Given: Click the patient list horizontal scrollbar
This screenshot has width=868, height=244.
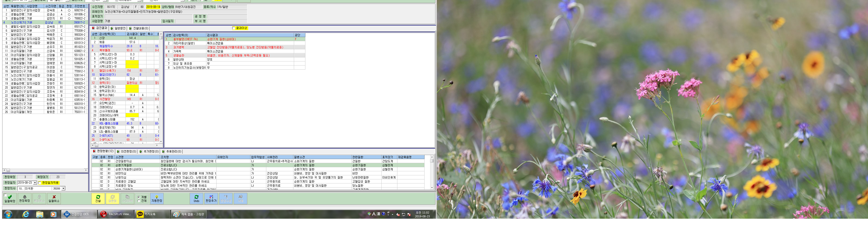Looking at the screenshot, I should [45, 170].
